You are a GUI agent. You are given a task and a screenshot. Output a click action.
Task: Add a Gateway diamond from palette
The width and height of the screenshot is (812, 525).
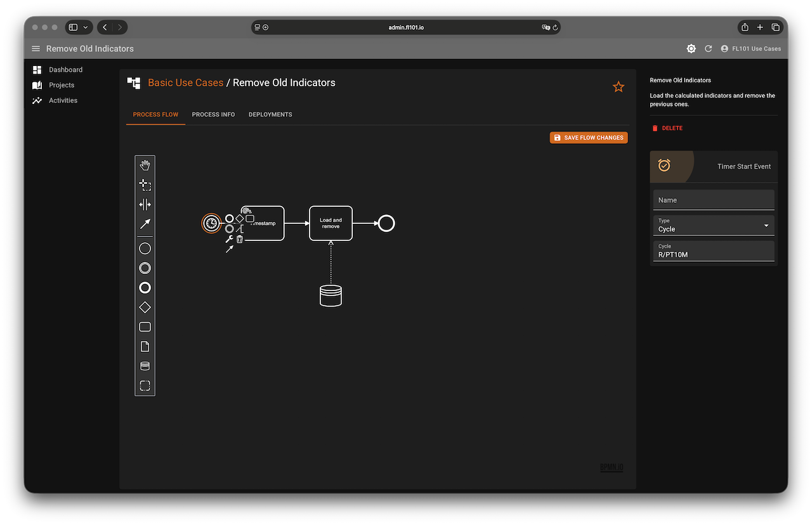click(x=145, y=308)
